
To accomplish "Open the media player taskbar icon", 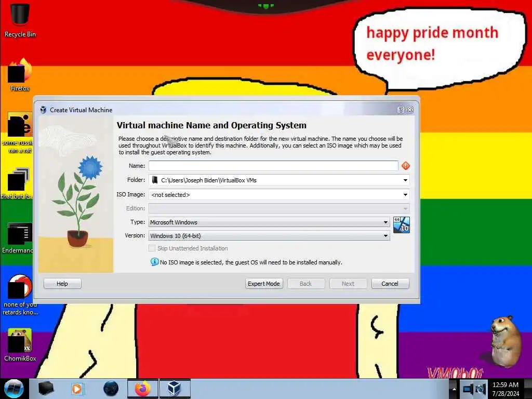I will click(x=77, y=389).
